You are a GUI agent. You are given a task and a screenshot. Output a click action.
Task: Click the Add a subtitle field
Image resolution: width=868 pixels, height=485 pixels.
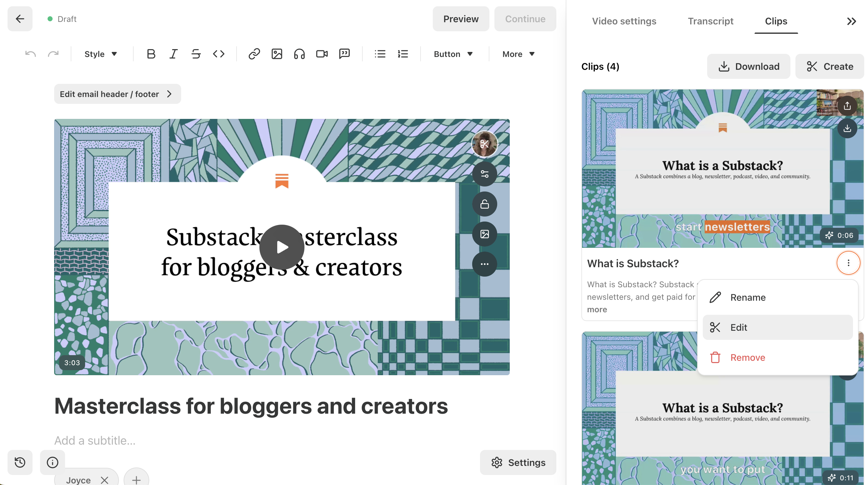(95, 441)
